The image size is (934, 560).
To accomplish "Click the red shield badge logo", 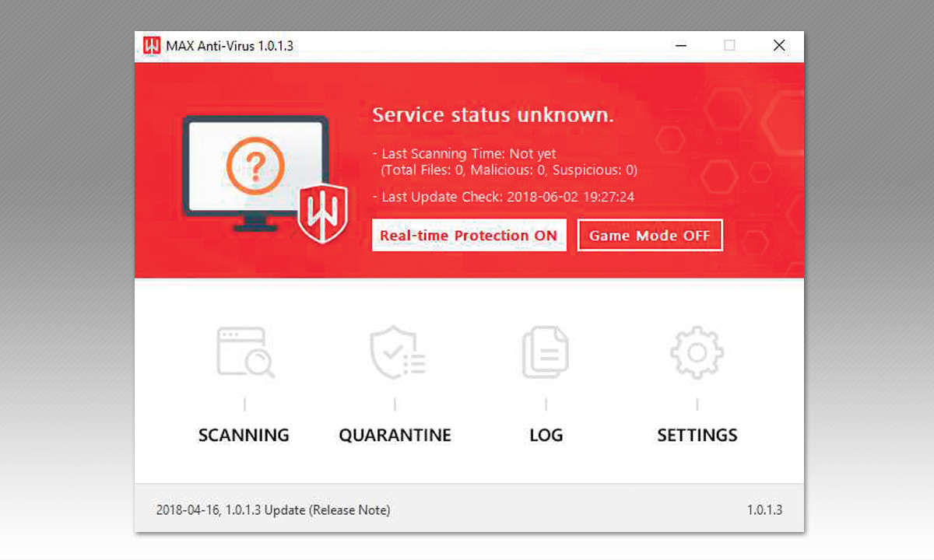I will 322,214.
